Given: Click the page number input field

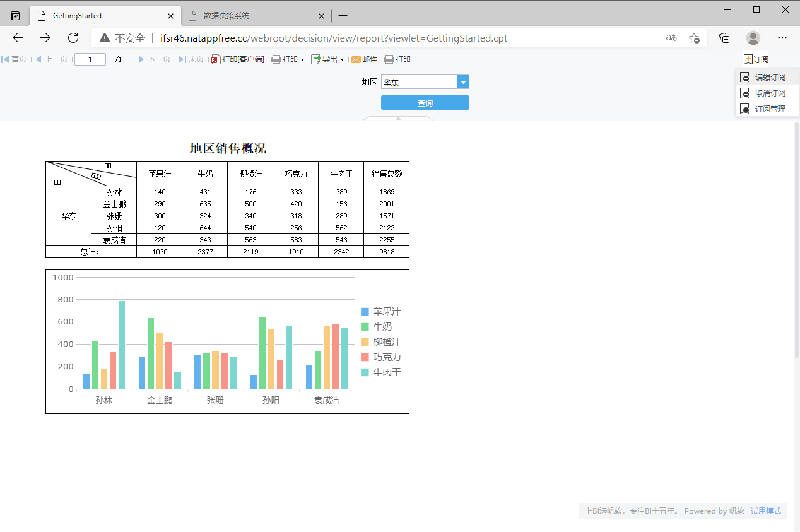Looking at the screenshot, I should click(x=90, y=59).
